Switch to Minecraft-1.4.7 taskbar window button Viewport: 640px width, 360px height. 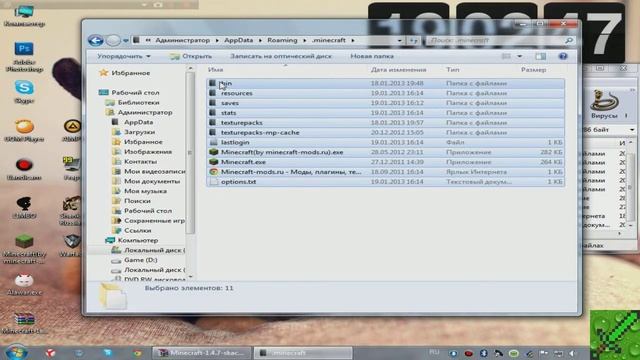(202, 353)
